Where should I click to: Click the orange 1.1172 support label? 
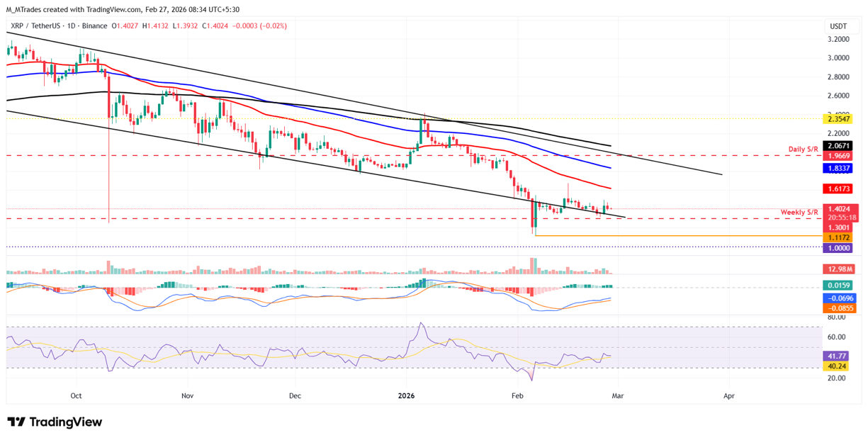coord(839,238)
